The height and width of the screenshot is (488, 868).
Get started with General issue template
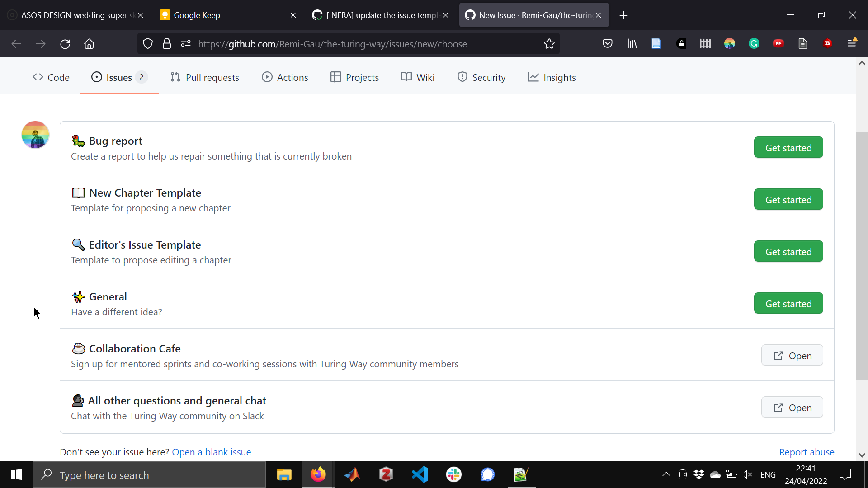coord(788,304)
